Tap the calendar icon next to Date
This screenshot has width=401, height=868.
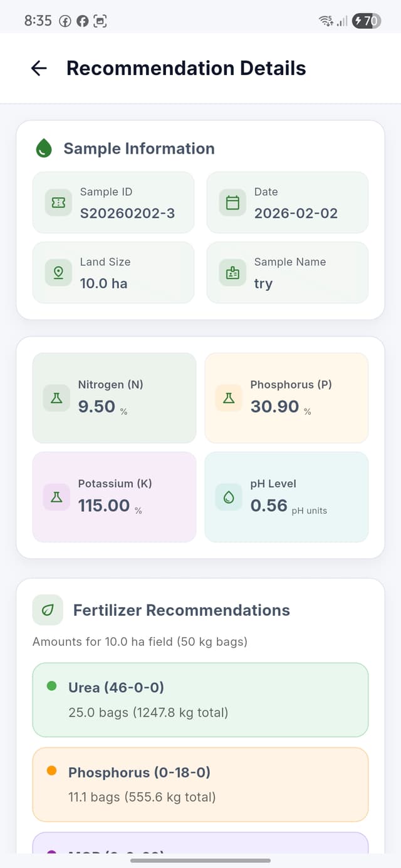point(232,203)
